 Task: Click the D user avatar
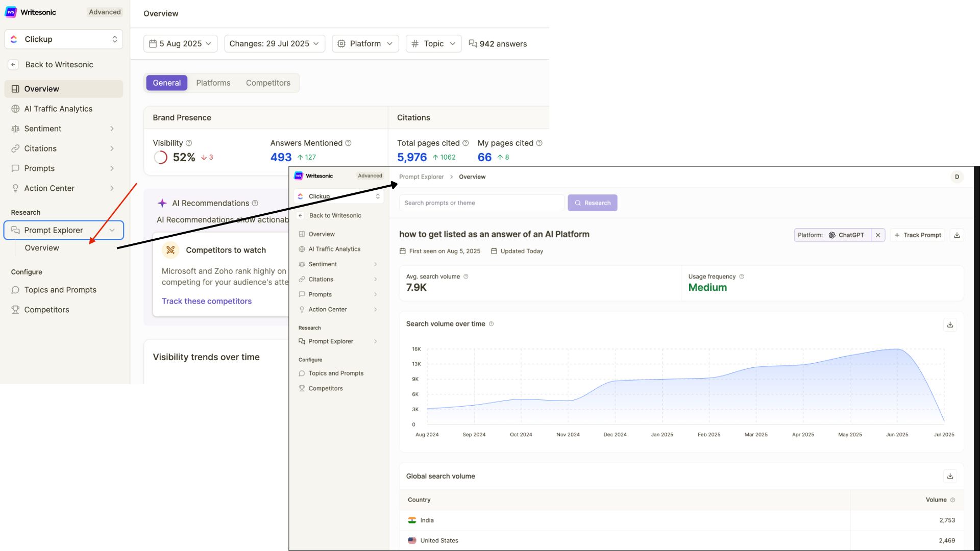coord(957,177)
